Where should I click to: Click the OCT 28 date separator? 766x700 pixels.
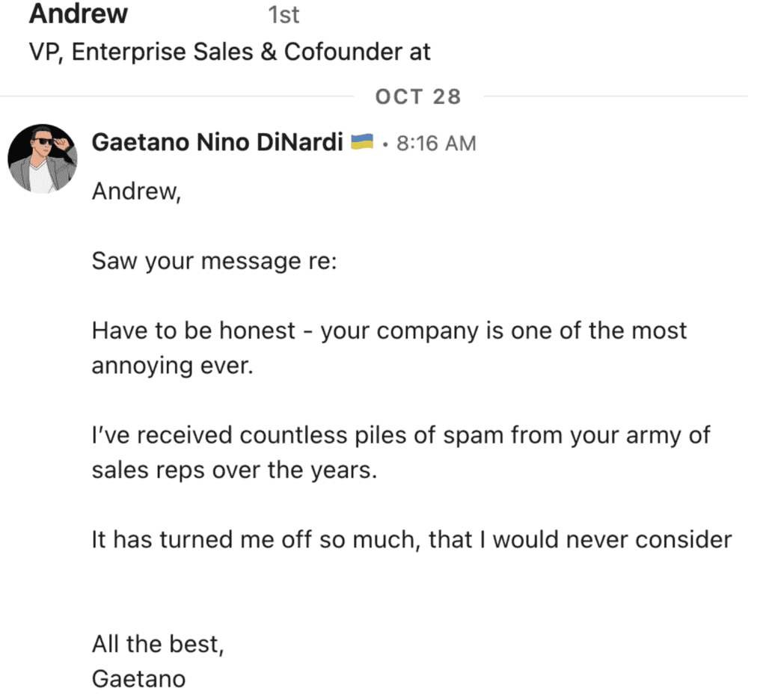(x=418, y=96)
